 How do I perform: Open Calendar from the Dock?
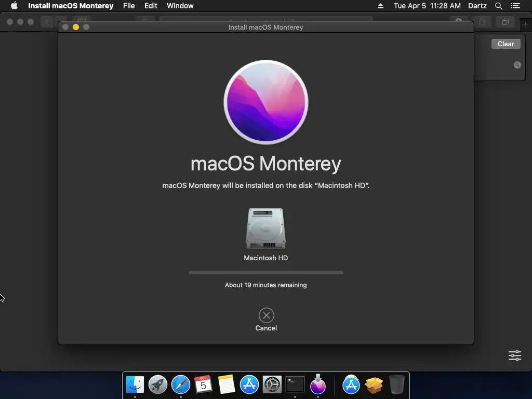point(203,385)
